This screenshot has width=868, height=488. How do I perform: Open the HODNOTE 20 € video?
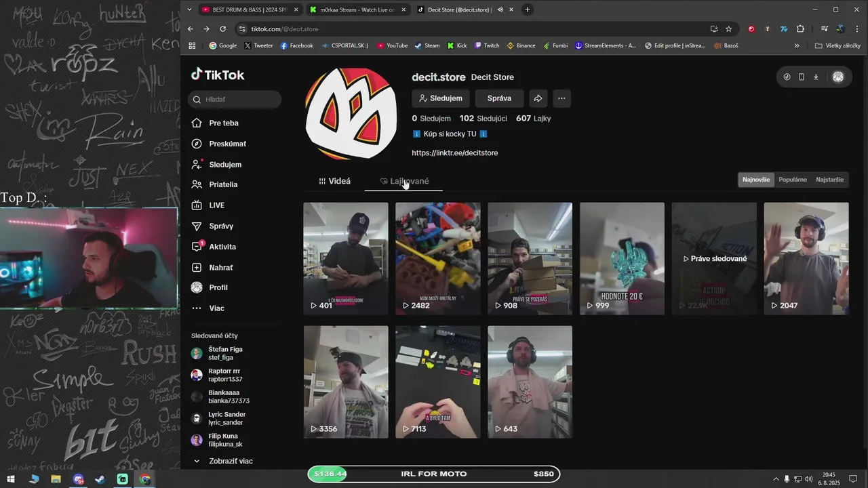point(622,258)
